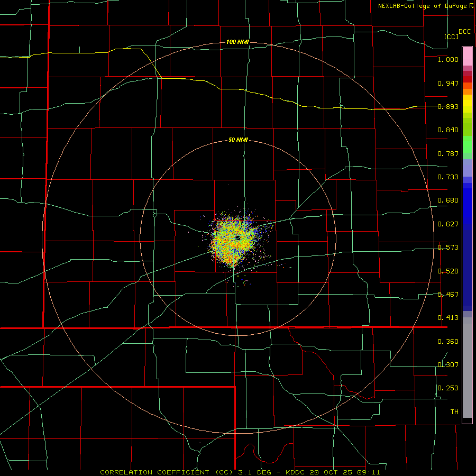Click the 0.680 value on color scale

tap(448, 200)
